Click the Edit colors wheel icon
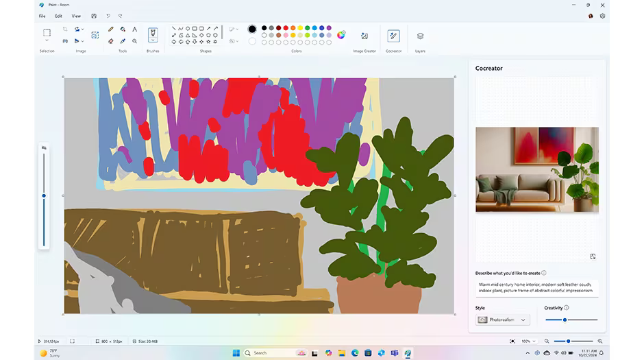Image resolution: width=644 pixels, height=360 pixels. pyautogui.click(x=341, y=35)
